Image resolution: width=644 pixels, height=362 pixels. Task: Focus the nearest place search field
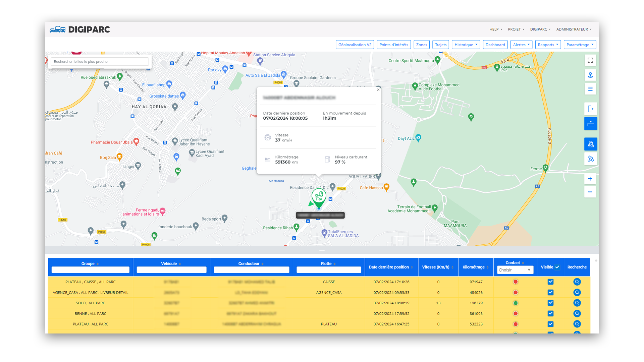100,62
